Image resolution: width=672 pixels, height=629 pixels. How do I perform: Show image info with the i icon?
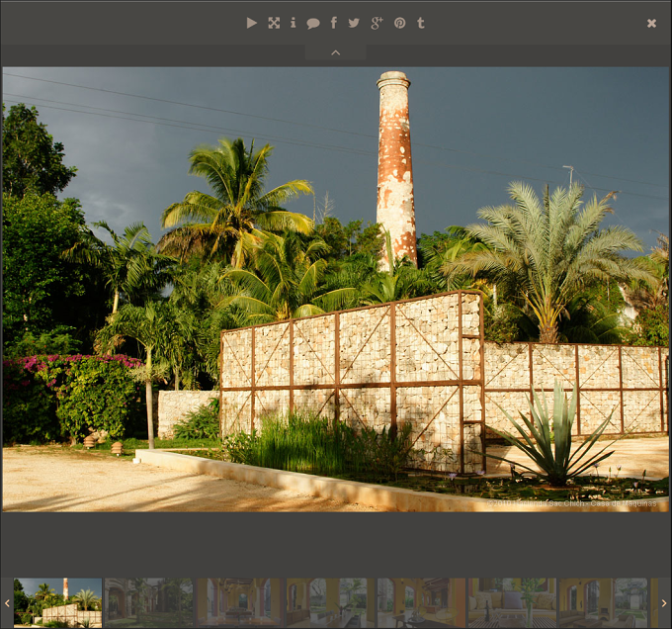click(293, 23)
